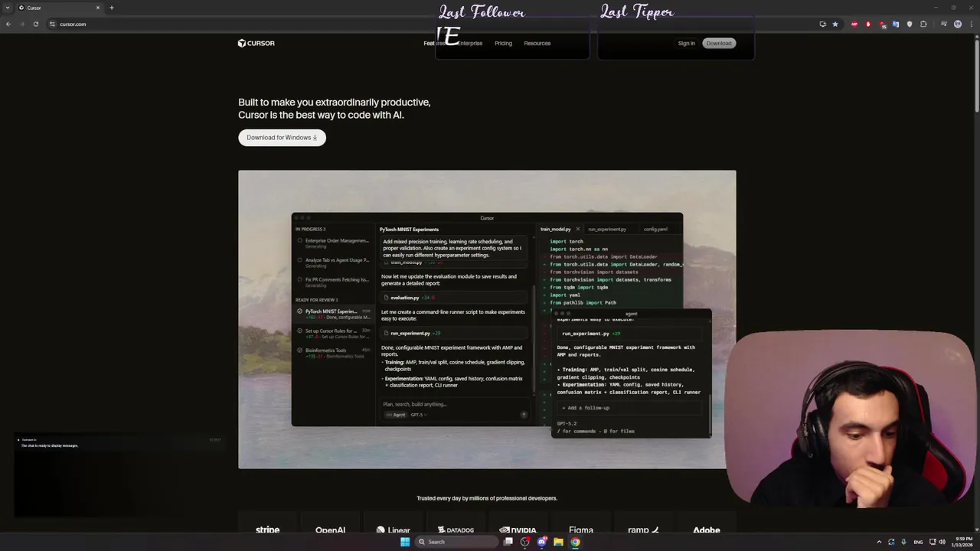Open OBS Studio from the taskbar
980x551 pixels.
pyautogui.click(x=524, y=542)
